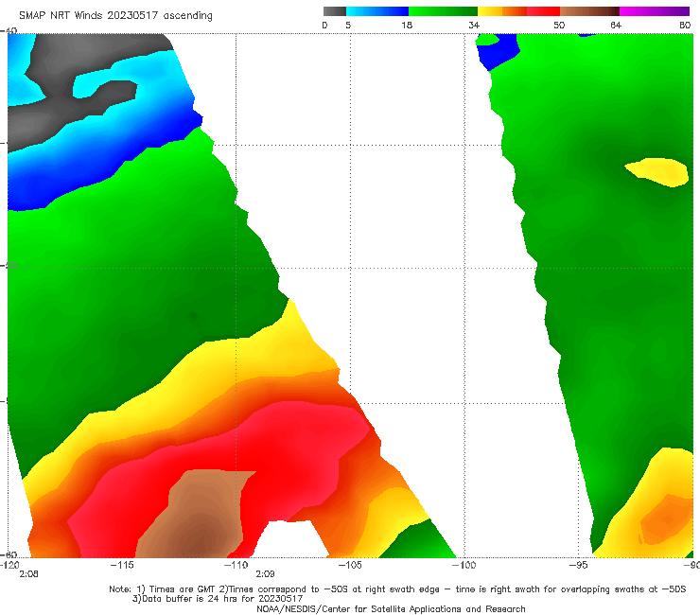Click the swath time '2:08'
Image resolution: width=700 pixels, height=615 pixels.
point(28,574)
